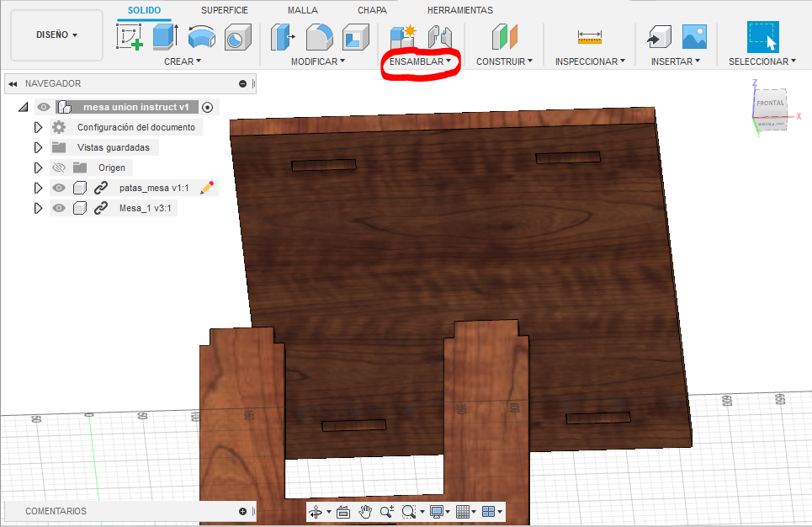812x527 pixels.
Task: Switch to the SUPERFICIE tab
Action: click(224, 10)
